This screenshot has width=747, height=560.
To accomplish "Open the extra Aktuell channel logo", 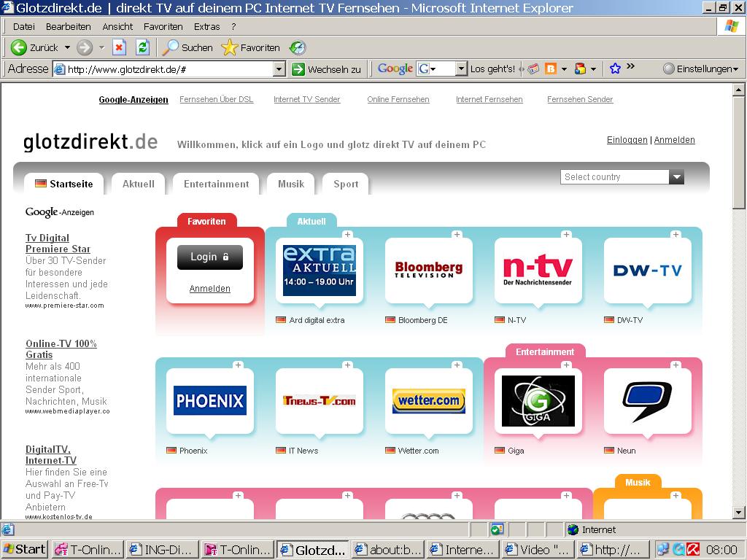I will pyautogui.click(x=320, y=271).
